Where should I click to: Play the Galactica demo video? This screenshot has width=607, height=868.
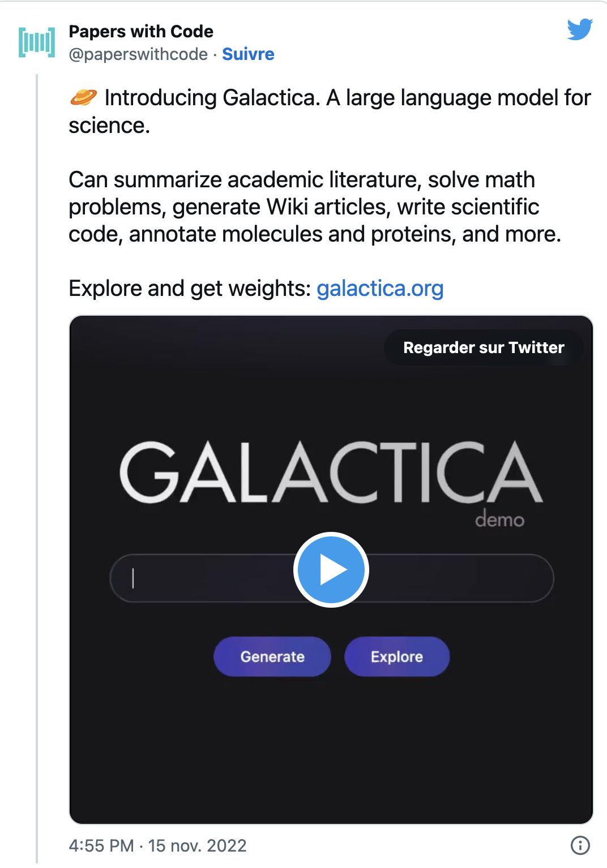331,570
